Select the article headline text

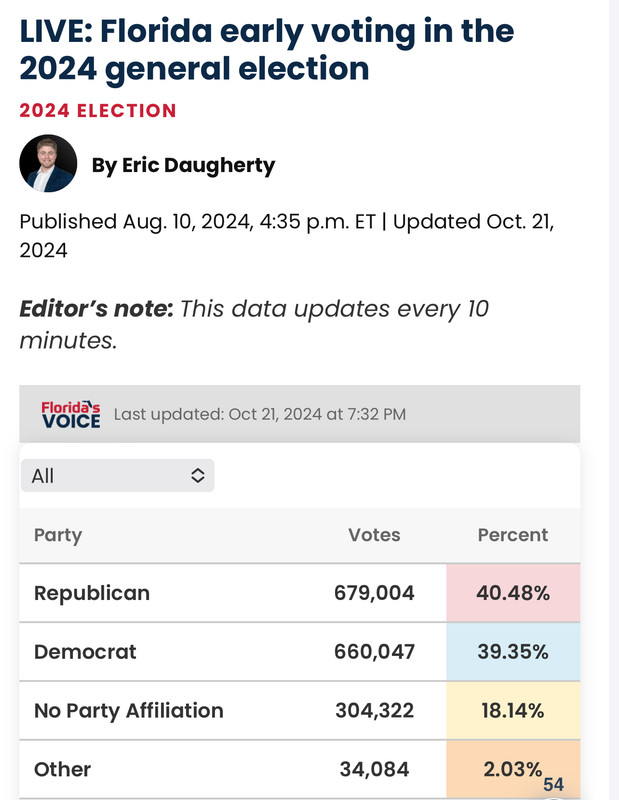pyautogui.click(x=266, y=49)
